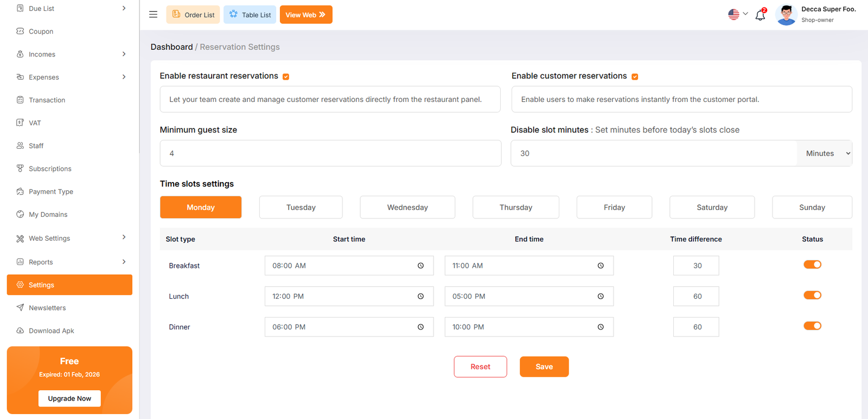868x419 pixels.
Task: Click the clock icon in Dinner end time
Action: tap(601, 327)
